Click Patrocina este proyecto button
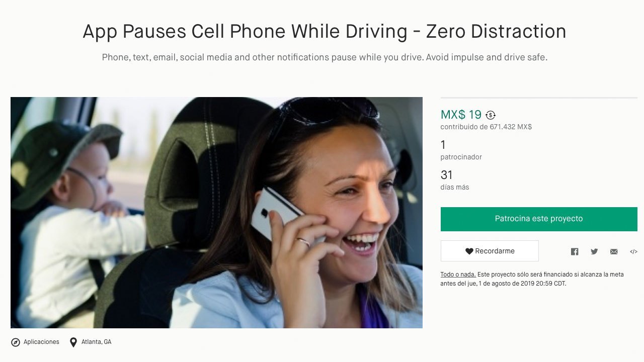Screen dimensions: 644x362 [539, 219]
